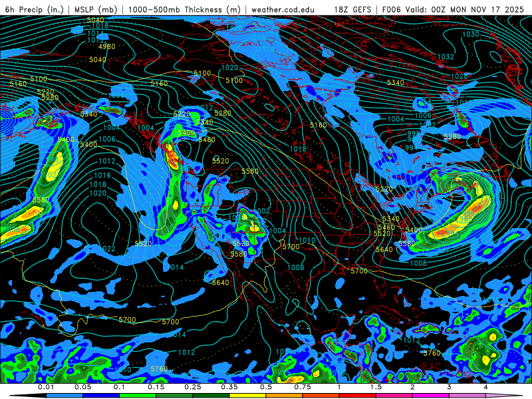Click the 1030 isobar label

tap(471, 34)
